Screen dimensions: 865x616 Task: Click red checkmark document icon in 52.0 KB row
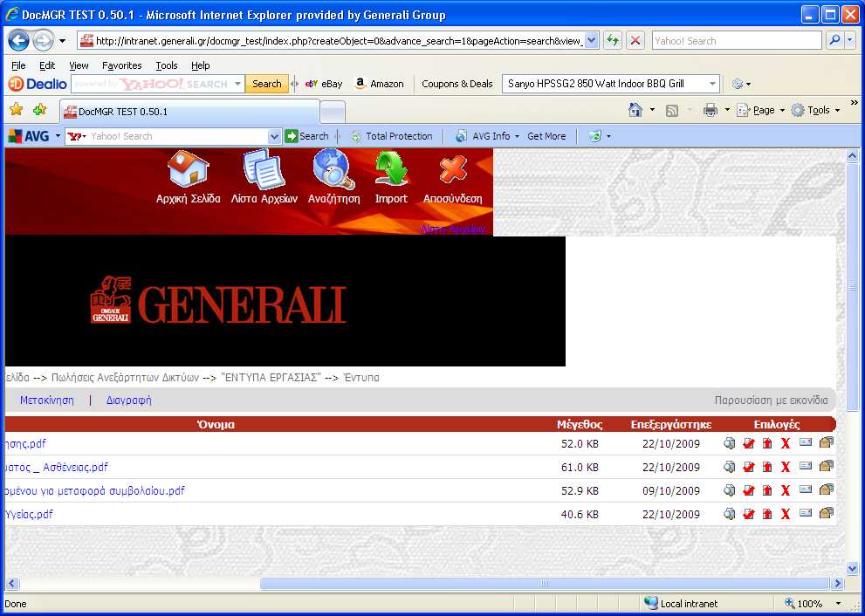749,443
